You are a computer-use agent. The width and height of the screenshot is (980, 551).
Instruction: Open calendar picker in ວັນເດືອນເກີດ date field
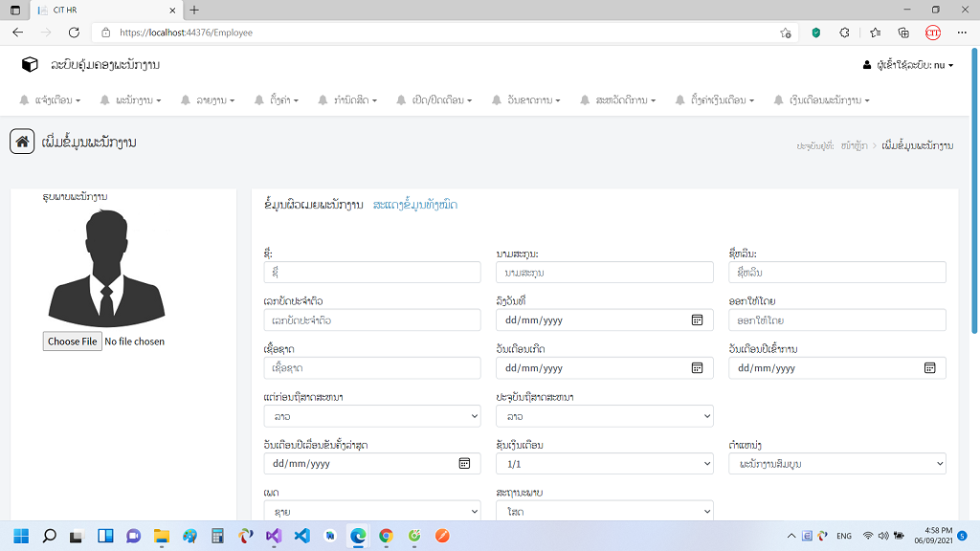coord(697,368)
